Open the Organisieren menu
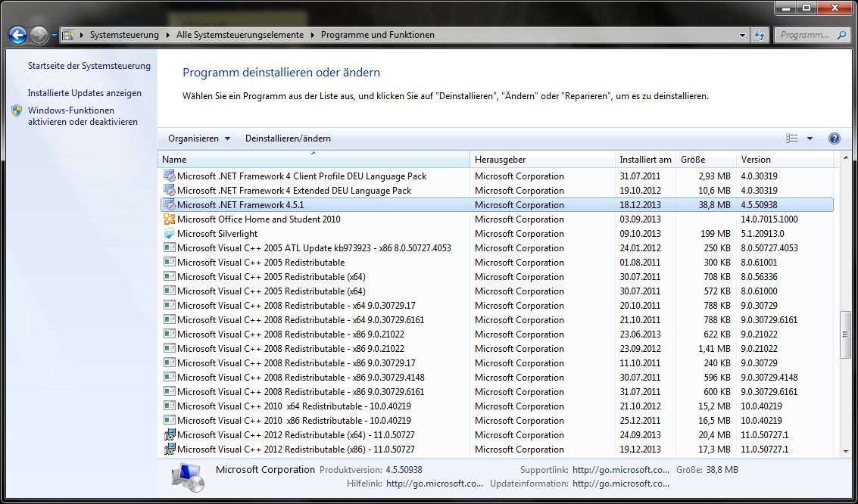 pos(198,138)
